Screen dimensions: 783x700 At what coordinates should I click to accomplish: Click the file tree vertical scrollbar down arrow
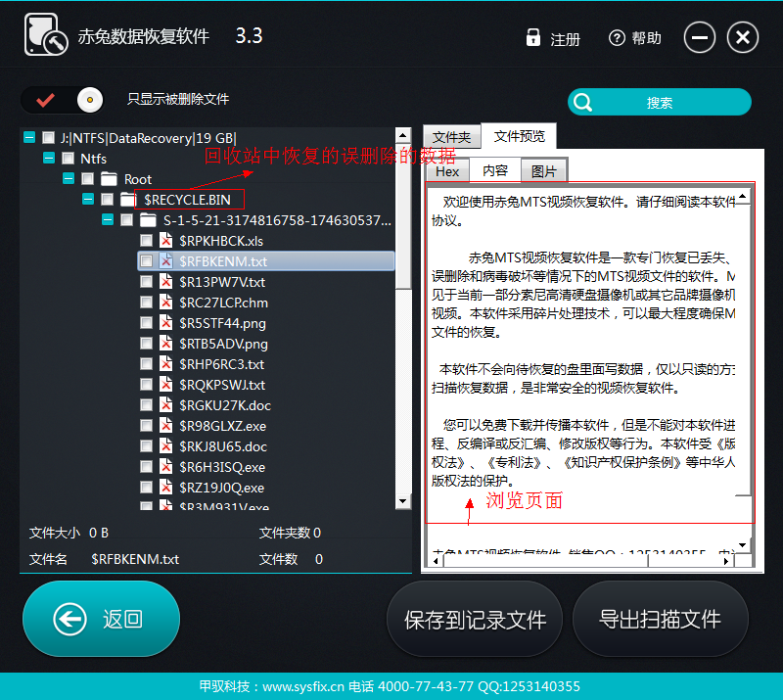pos(402,501)
